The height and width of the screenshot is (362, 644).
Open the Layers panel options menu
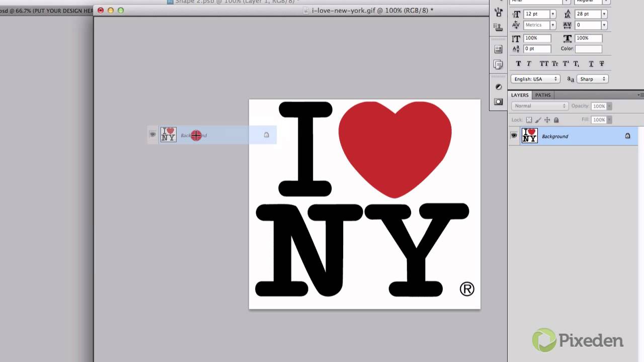(640, 95)
